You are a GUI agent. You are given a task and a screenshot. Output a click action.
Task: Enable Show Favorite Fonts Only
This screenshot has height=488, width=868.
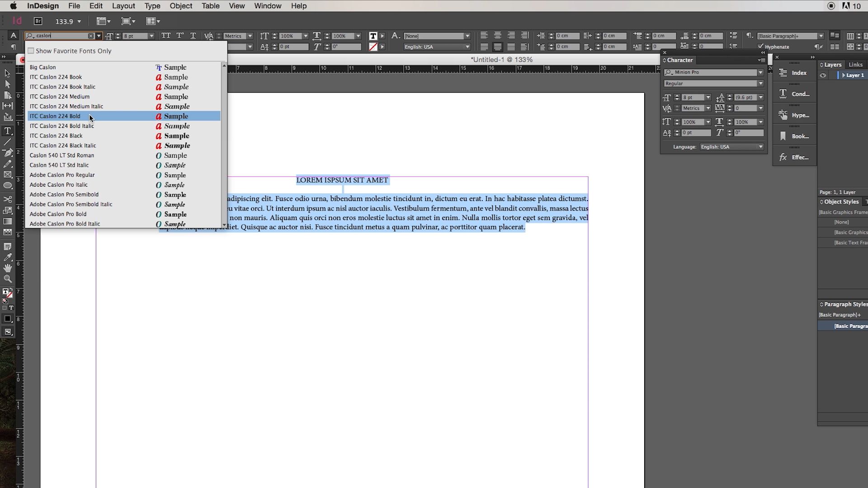tap(31, 51)
